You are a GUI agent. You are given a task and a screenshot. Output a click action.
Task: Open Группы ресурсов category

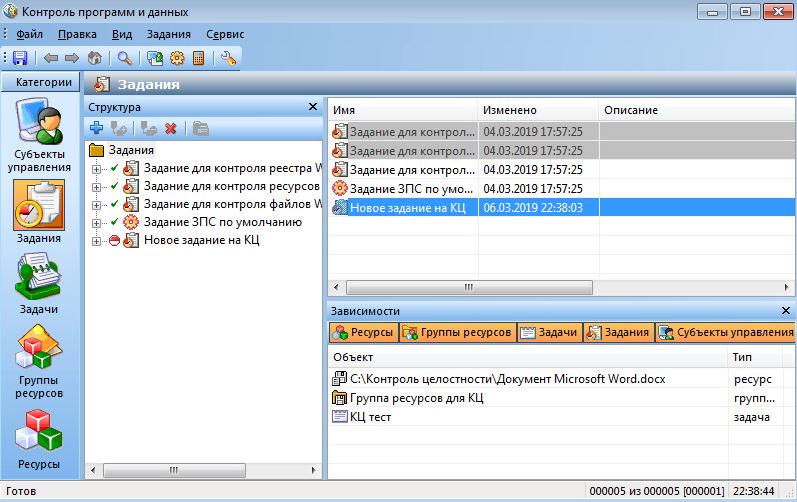click(x=39, y=362)
